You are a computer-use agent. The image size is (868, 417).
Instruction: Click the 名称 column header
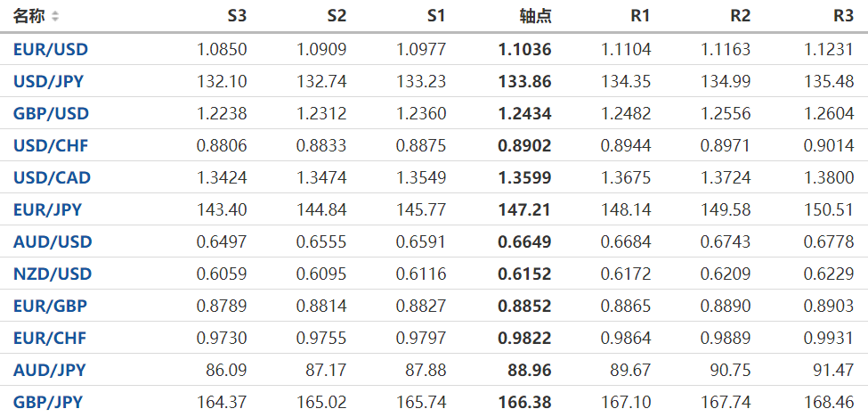tap(28, 16)
